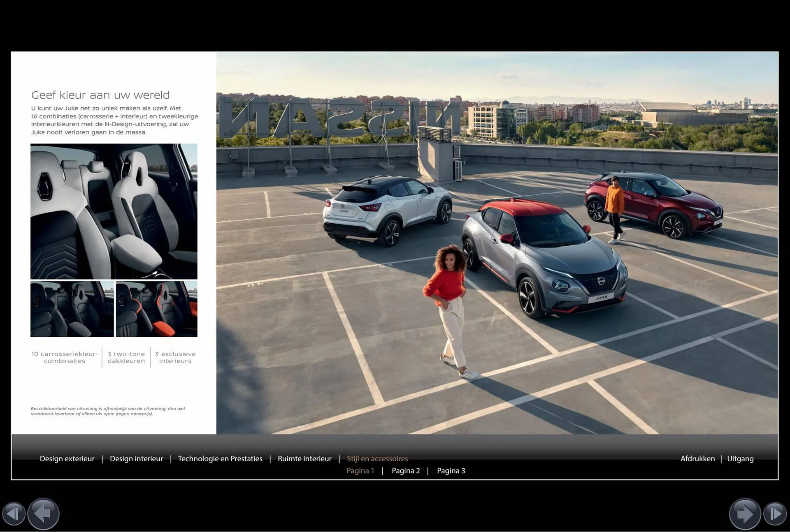Viewport: 790px width, 532px height.
Task: Click the Uitgang exit option
Action: (x=741, y=458)
